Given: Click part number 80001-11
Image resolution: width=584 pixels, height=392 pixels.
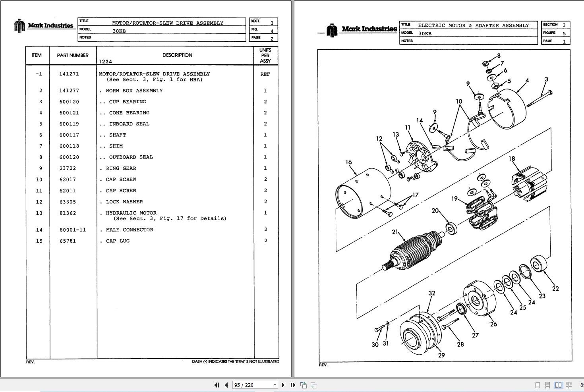Looking at the screenshot, I should [x=73, y=230].
